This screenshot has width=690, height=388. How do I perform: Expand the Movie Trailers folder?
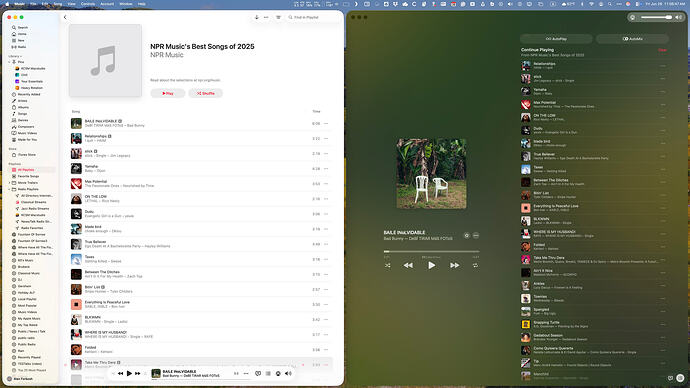click(9, 183)
